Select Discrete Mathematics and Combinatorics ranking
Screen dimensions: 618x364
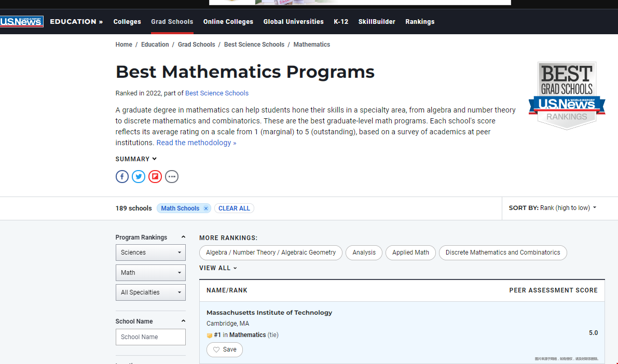503,253
